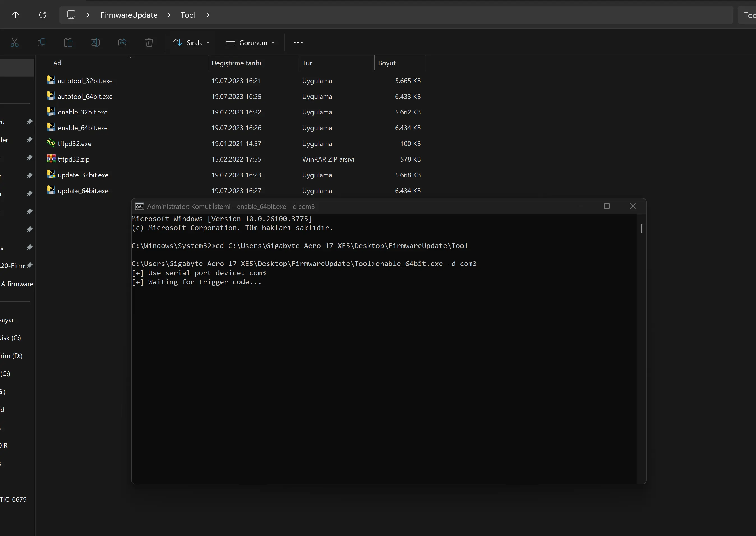Open the TIC-6679 sidebar item
Image resolution: width=756 pixels, height=536 pixels.
[x=13, y=499]
